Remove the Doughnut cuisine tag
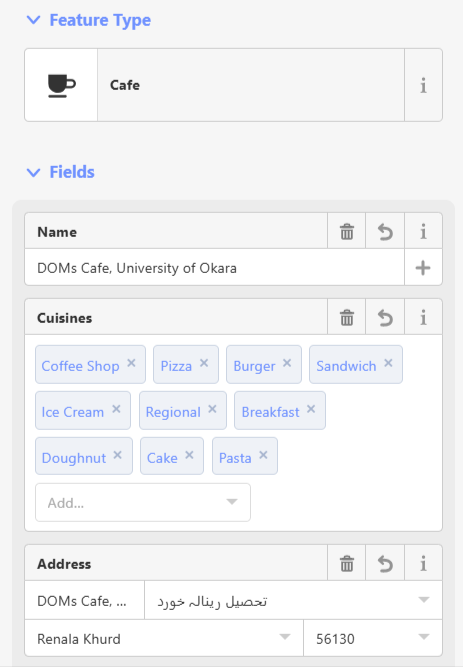This screenshot has height=667, width=463. click(117, 455)
